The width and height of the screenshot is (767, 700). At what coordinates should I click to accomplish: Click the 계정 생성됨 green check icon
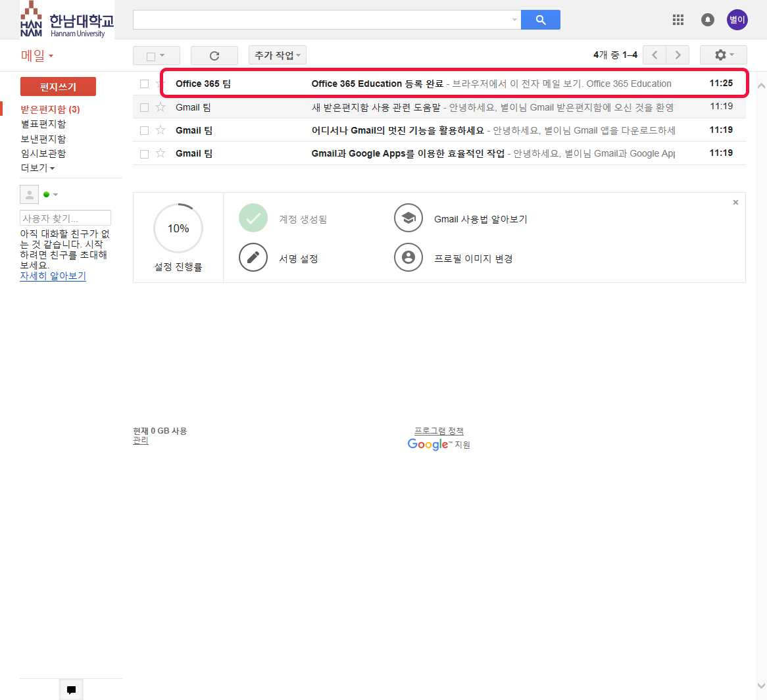253,218
